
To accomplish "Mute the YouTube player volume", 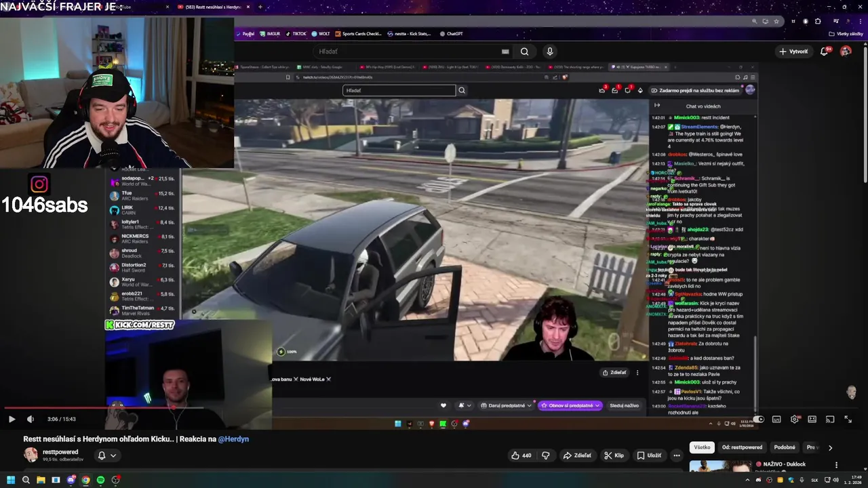I will 30,419.
